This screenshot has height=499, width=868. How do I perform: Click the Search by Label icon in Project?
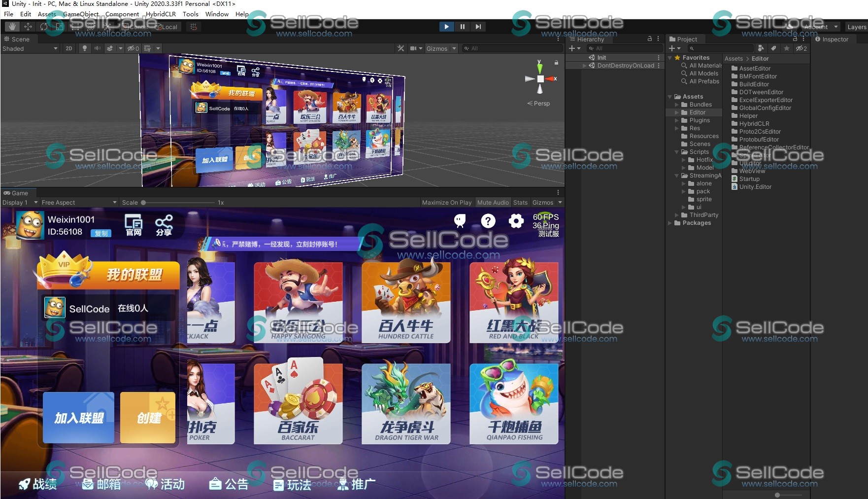[773, 48]
